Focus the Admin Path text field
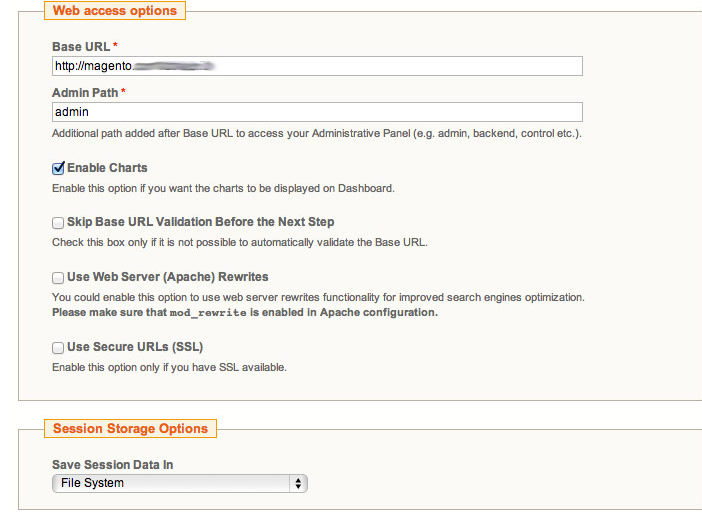Viewport: 702px width, 512px height. coord(317,112)
